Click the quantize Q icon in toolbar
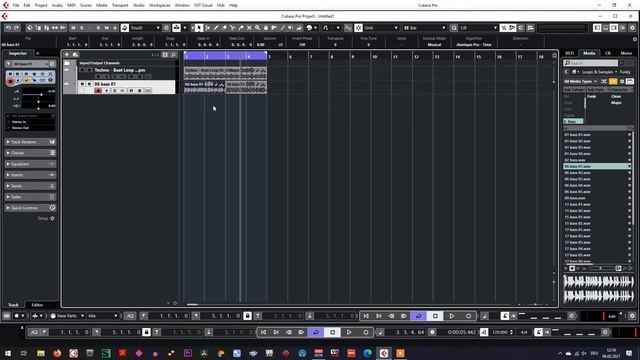The width and height of the screenshot is (640, 360). 453,28
